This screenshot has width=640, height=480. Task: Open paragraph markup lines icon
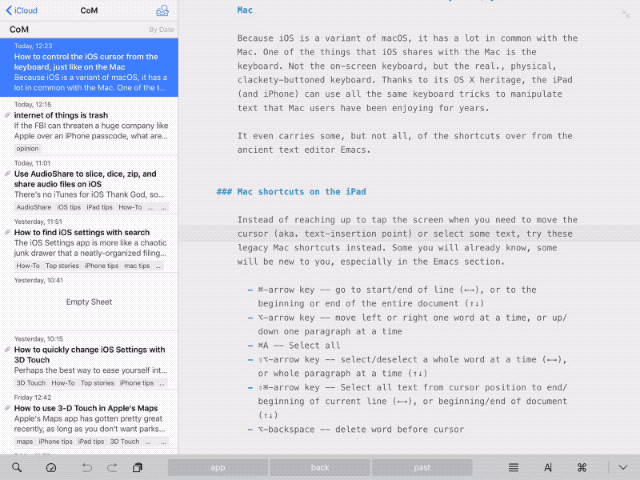tap(513, 467)
